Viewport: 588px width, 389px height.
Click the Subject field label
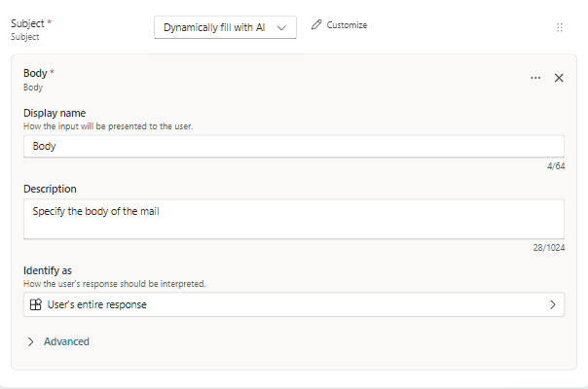[28, 22]
